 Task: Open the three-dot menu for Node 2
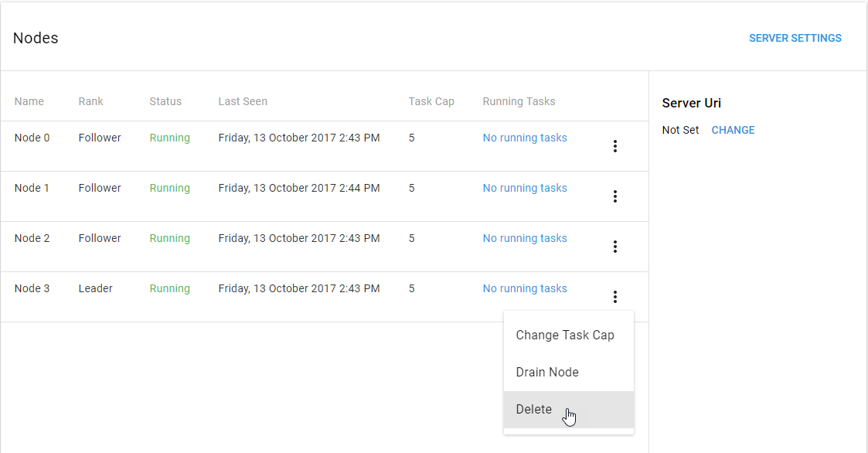(615, 247)
